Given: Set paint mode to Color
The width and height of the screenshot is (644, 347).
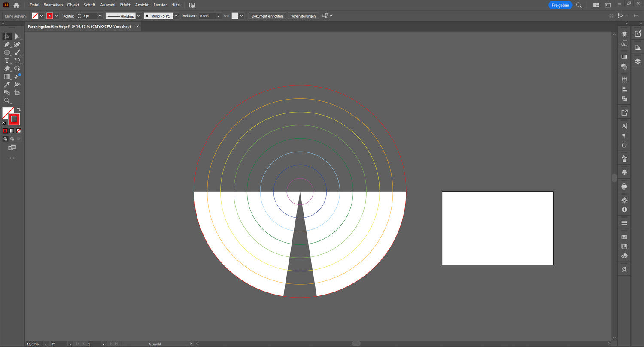Looking at the screenshot, I should 5,131.
